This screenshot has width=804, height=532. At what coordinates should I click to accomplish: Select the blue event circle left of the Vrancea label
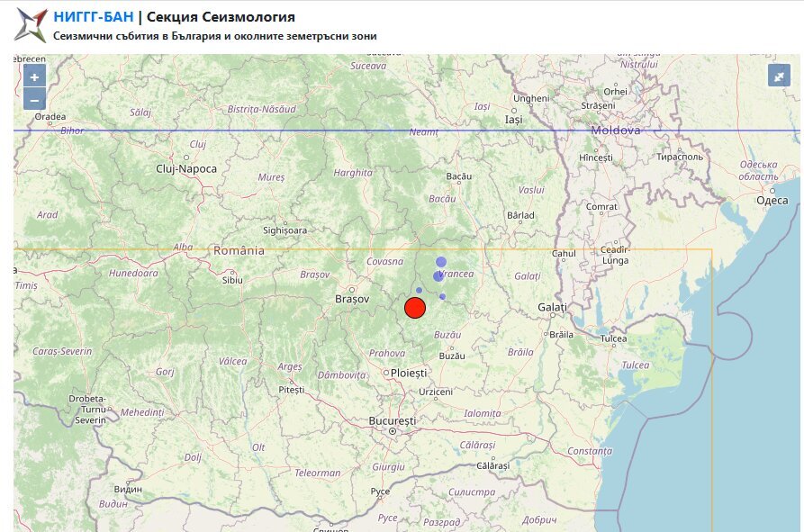438,276
